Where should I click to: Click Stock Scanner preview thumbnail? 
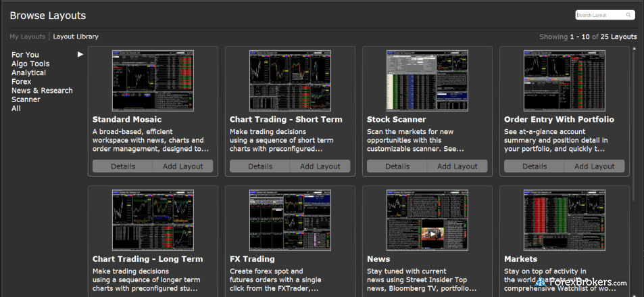pos(427,81)
